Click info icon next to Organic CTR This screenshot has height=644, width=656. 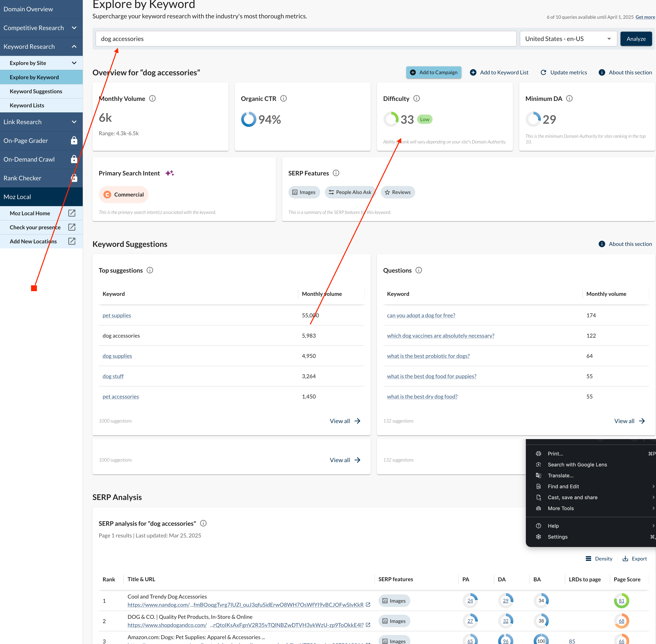pyautogui.click(x=284, y=98)
